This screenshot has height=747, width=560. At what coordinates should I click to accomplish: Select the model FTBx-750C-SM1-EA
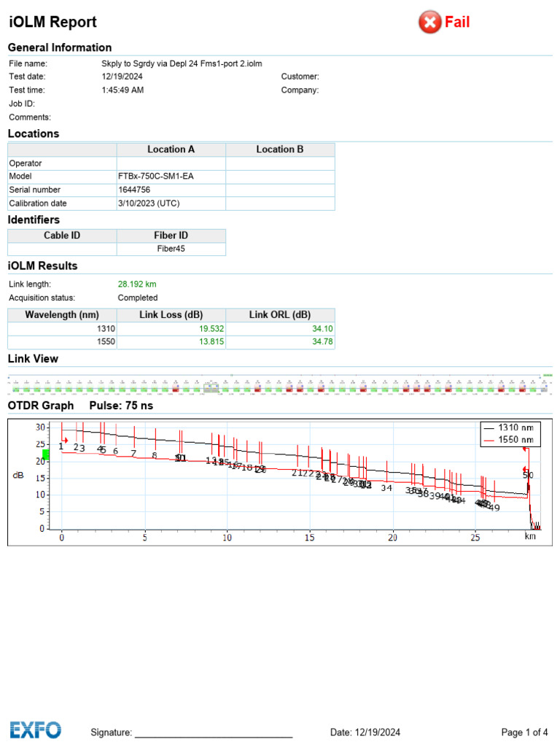point(156,177)
